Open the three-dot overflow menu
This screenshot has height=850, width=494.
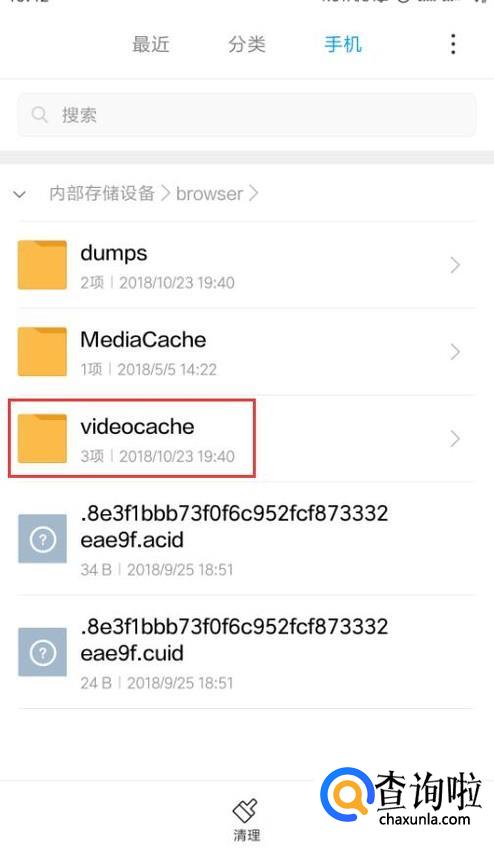click(453, 44)
